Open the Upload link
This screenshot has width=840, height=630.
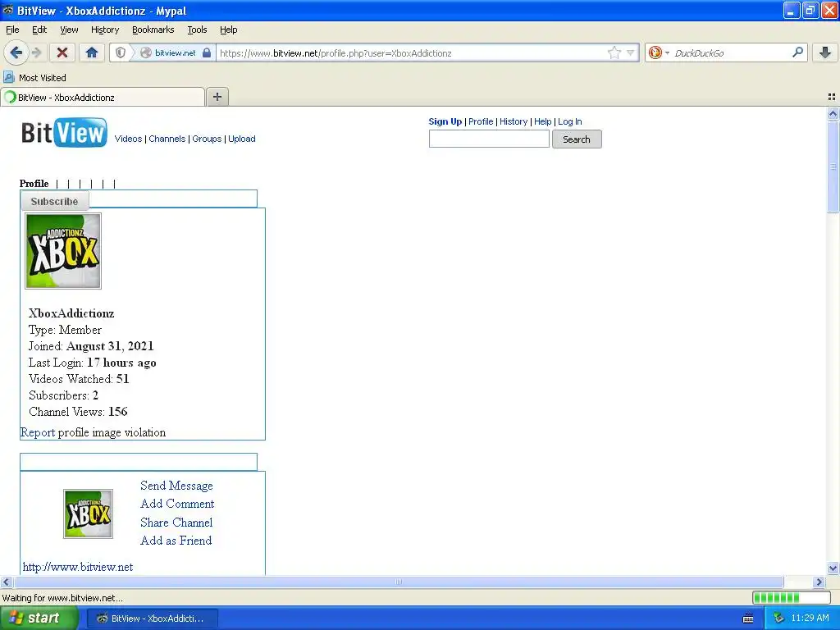click(242, 139)
